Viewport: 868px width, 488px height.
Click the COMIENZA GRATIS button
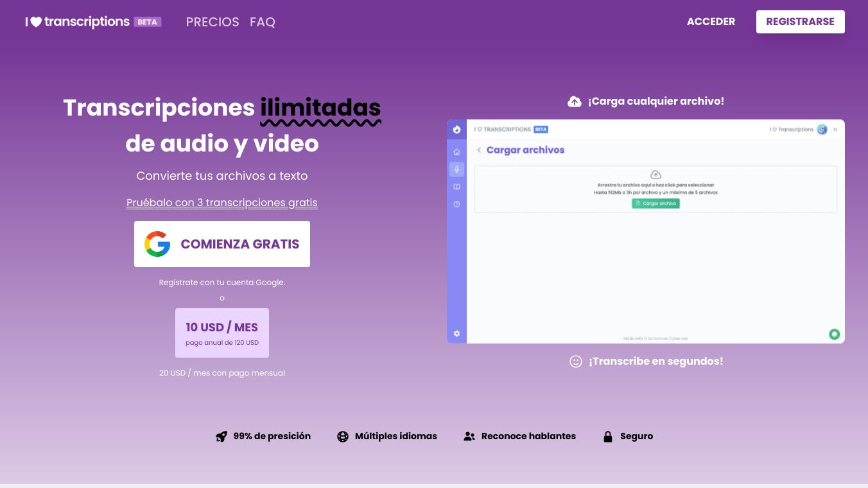[x=222, y=244]
